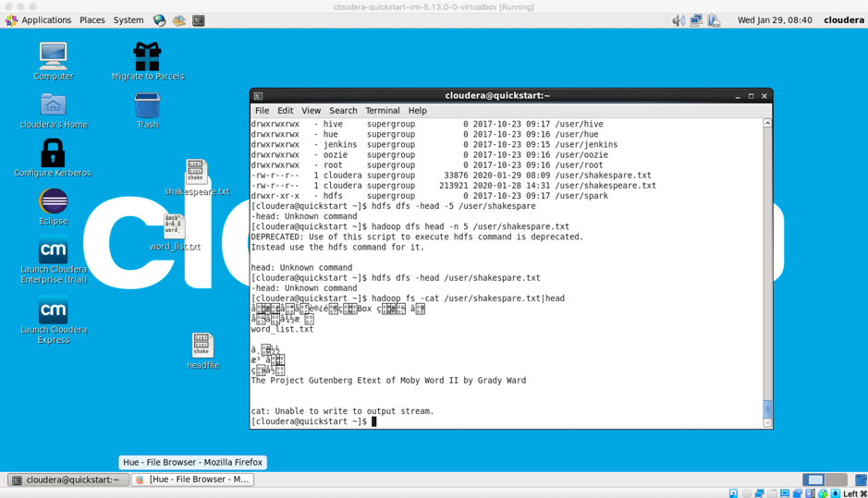Open the terminal Search menu

point(343,111)
